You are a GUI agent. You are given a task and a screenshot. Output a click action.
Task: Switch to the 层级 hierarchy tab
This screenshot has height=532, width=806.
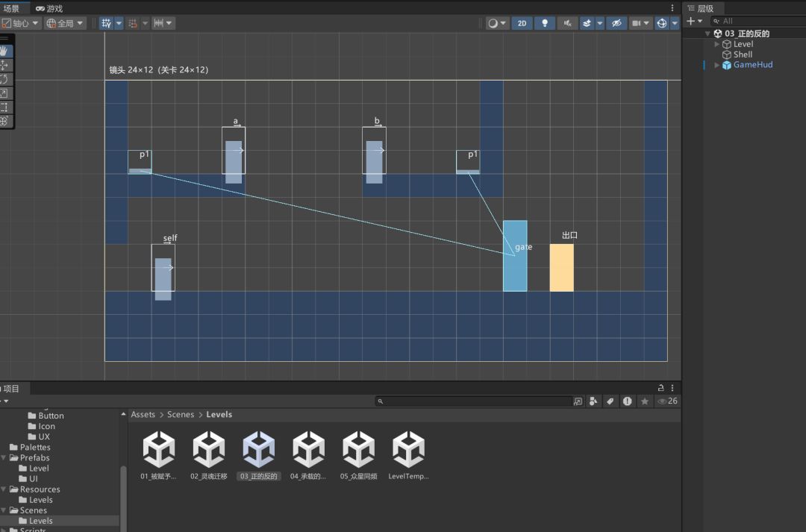pos(701,8)
